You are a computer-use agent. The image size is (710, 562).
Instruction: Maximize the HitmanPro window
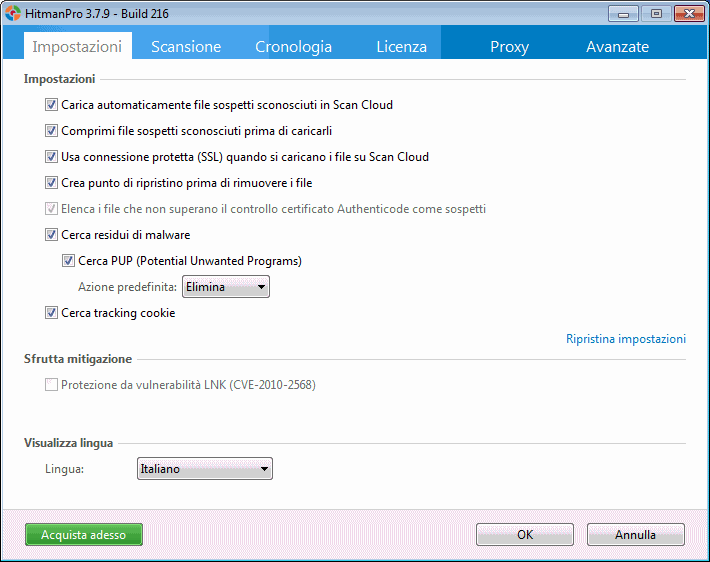tap(656, 14)
